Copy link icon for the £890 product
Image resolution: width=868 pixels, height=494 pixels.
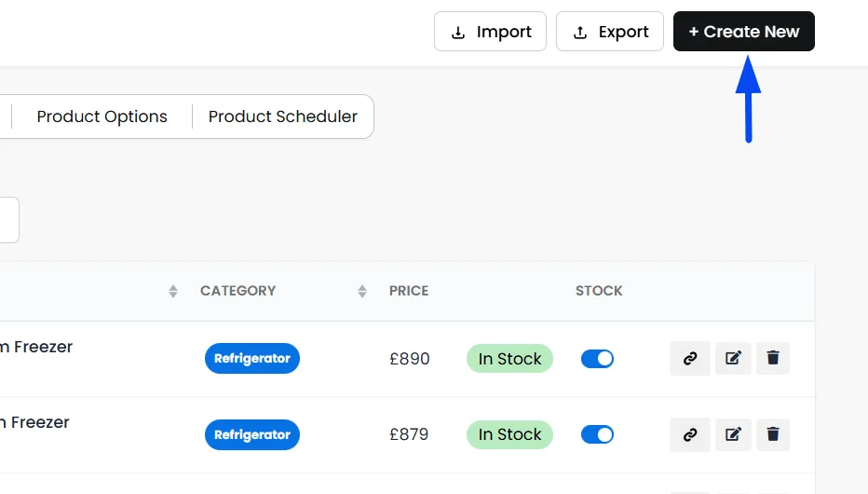[x=690, y=358]
